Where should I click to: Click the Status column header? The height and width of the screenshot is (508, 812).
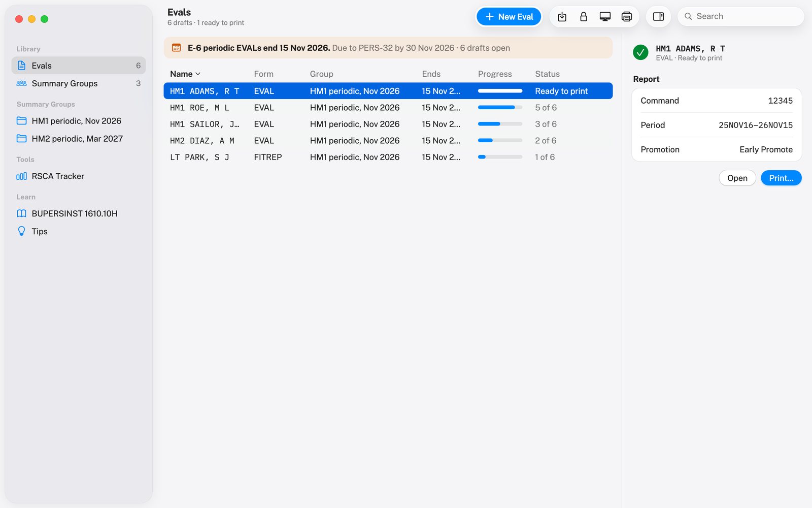tap(547, 74)
